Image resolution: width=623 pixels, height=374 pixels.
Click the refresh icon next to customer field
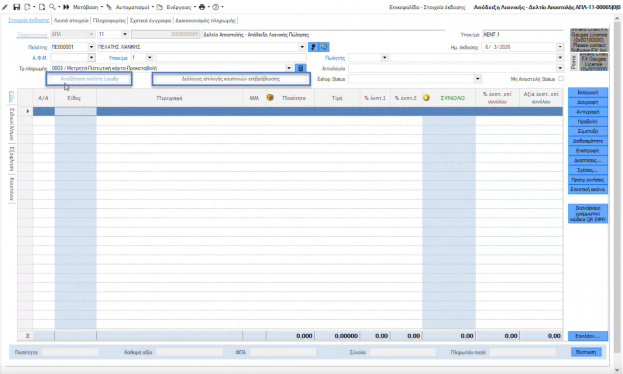tap(324, 47)
